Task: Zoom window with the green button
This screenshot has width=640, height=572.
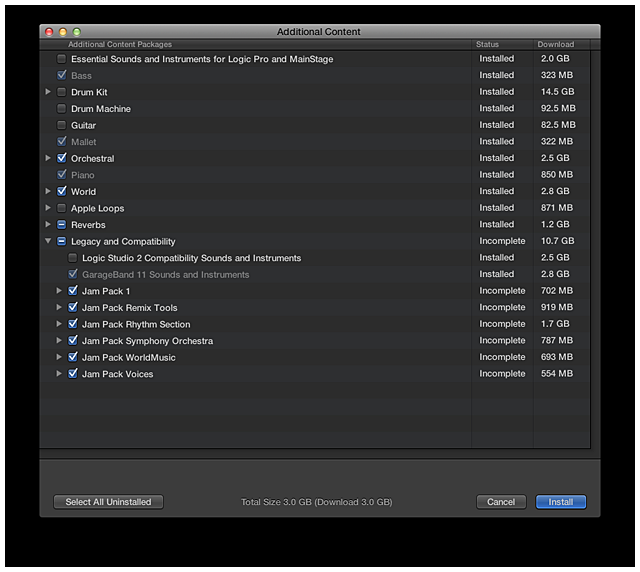Action: coord(76,32)
